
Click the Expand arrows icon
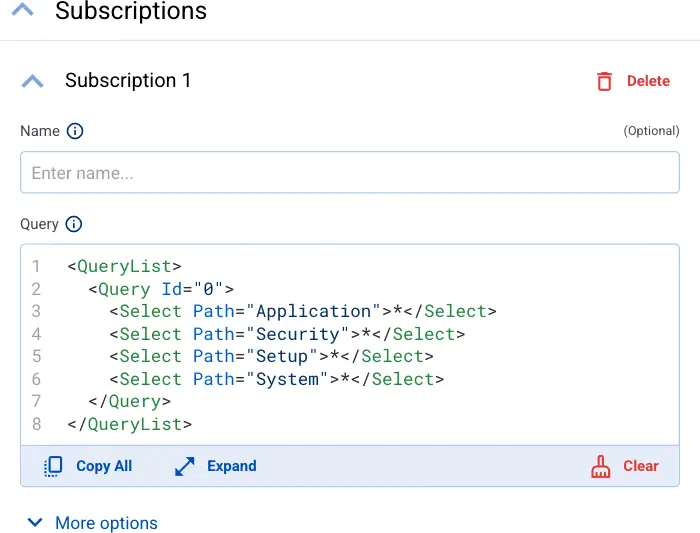point(184,466)
